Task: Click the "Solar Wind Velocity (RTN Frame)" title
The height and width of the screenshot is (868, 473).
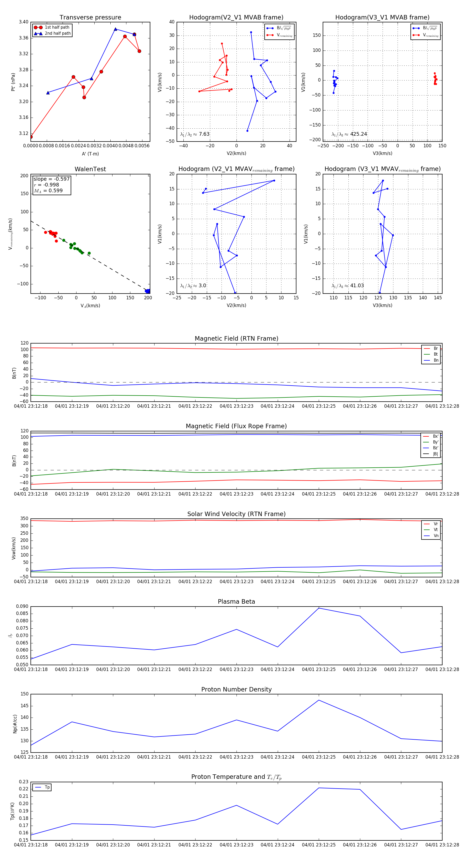Action: point(236,514)
